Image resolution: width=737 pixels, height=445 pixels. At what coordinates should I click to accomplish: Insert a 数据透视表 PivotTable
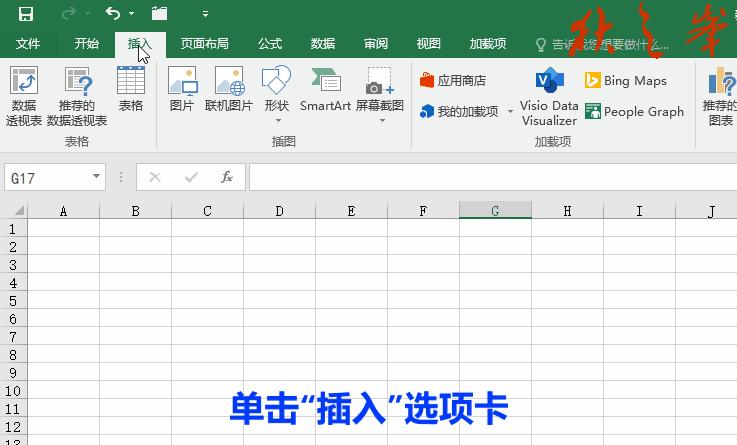tap(24, 96)
